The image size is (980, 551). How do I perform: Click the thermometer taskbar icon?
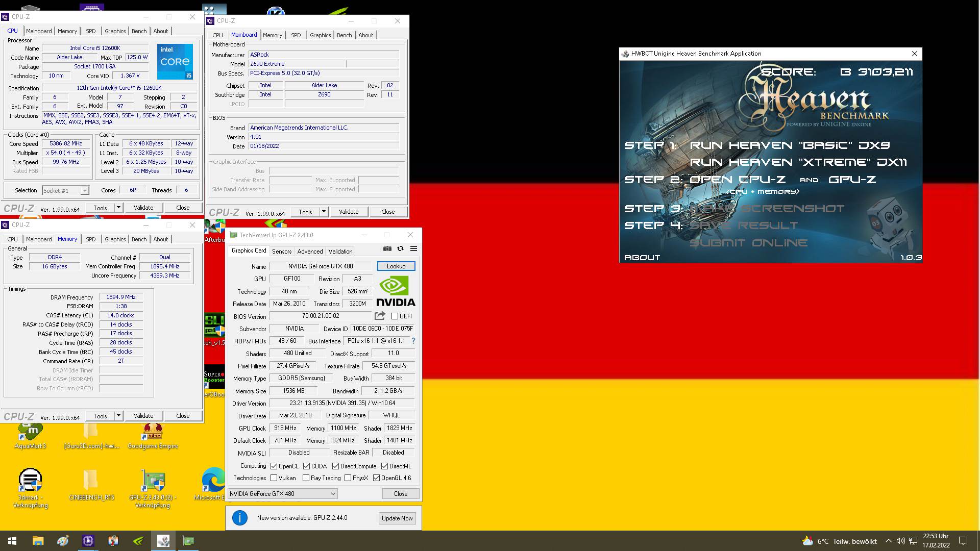[x=113, y=541]
